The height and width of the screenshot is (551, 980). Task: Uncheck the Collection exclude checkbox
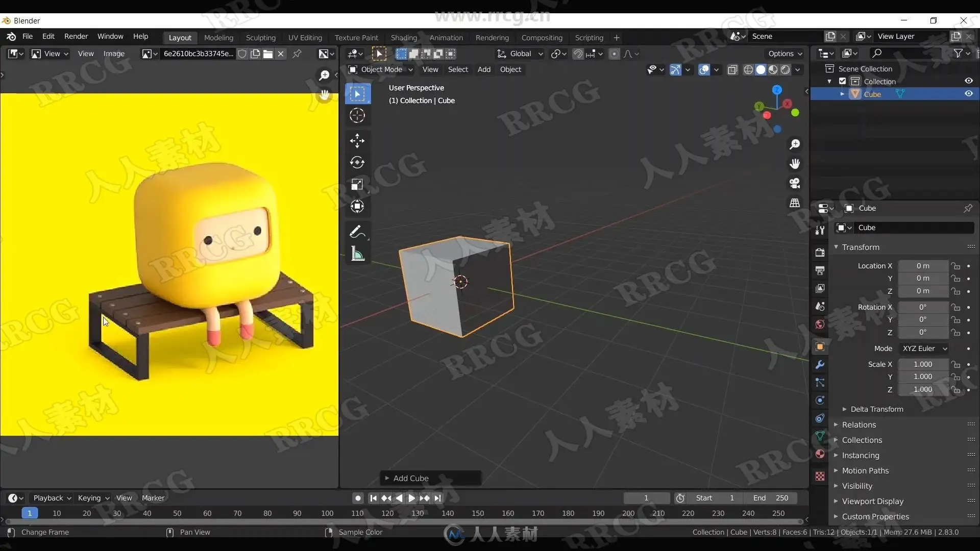coord(843,81)
